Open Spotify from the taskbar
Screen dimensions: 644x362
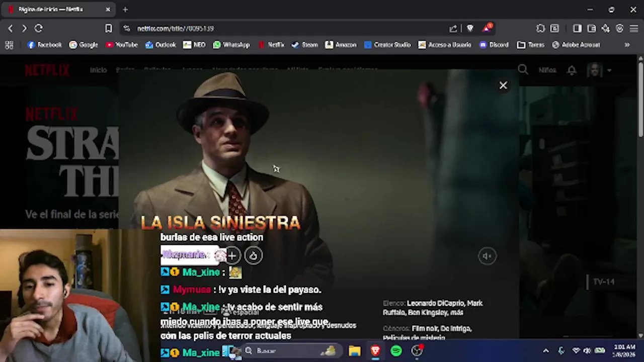396,351
